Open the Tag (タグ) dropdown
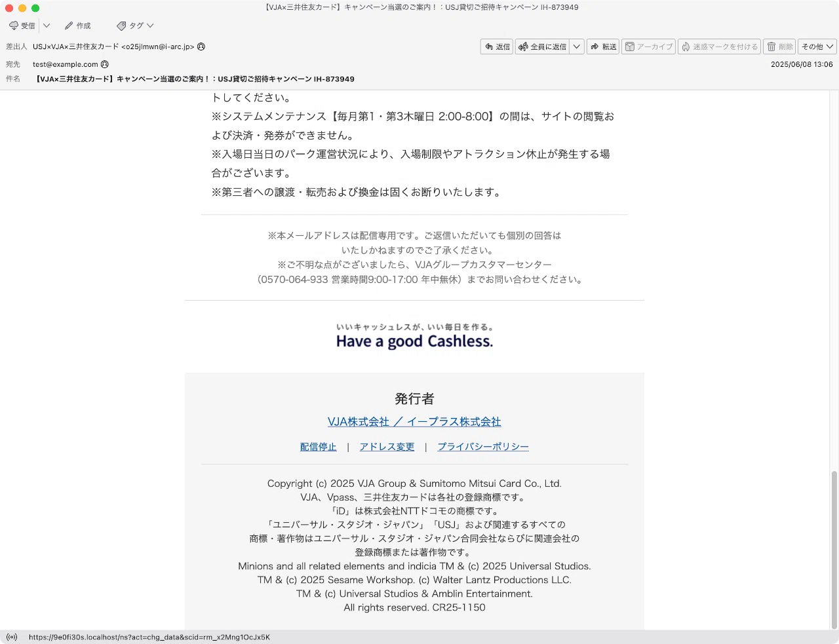This screenshot has width=839, height=644. pyautogui.click(x=135, y=26)
